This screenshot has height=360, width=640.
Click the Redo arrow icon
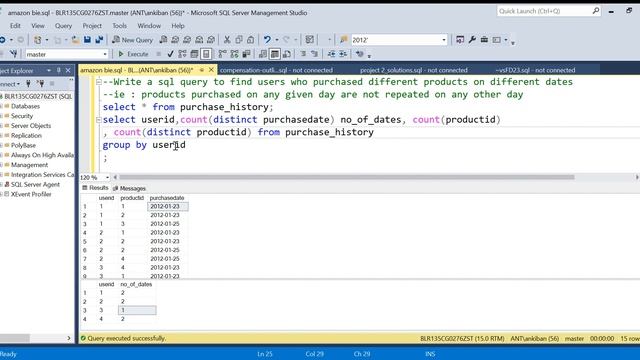tap(286, 40)
